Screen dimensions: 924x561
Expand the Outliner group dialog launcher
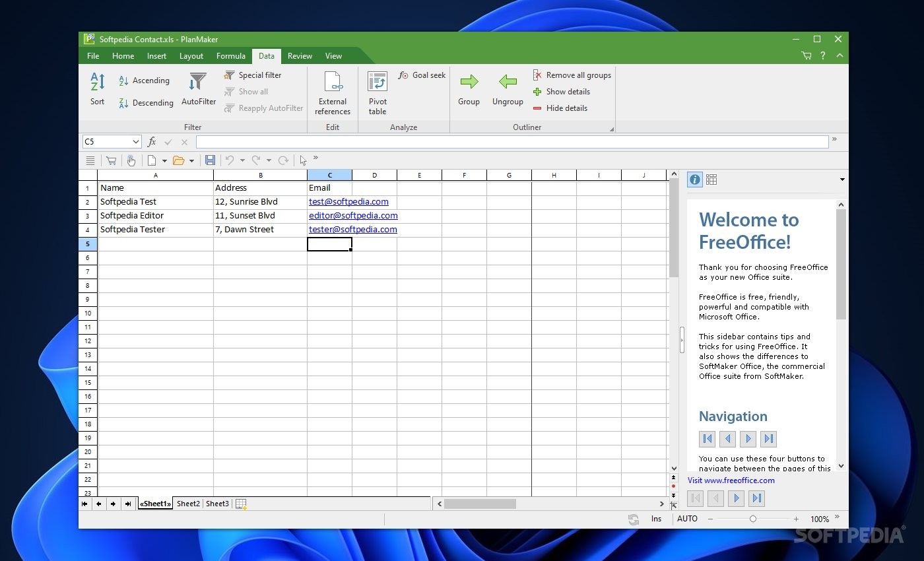pos(612,129)
